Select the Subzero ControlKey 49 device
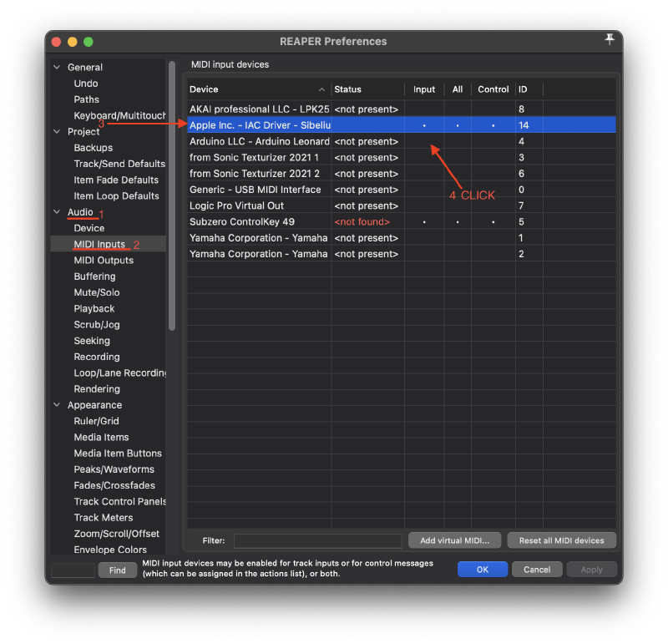The image size is (668, 644). click(242, 221)
